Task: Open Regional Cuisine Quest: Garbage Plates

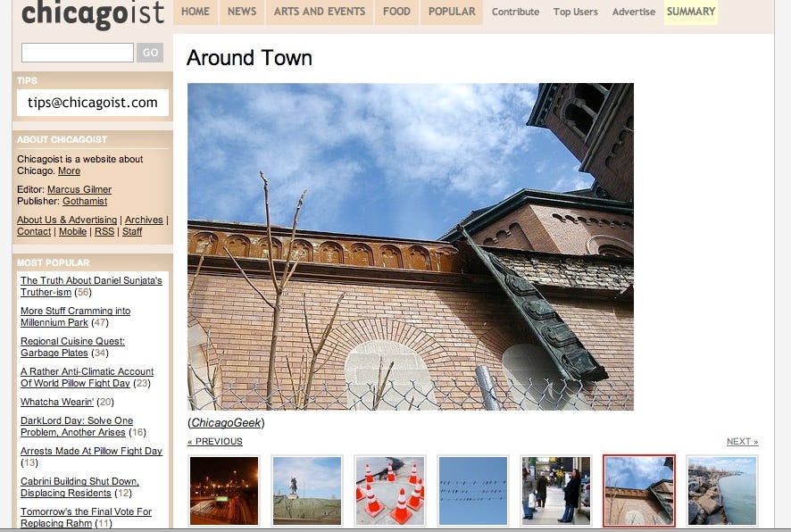Action: 72,347
